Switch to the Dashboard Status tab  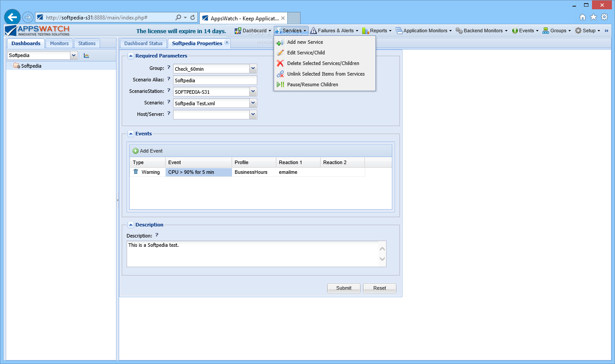click(x=143, y=43)
